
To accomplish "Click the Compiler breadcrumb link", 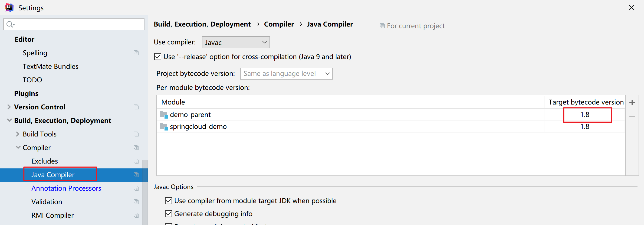I will coord(279,24).
